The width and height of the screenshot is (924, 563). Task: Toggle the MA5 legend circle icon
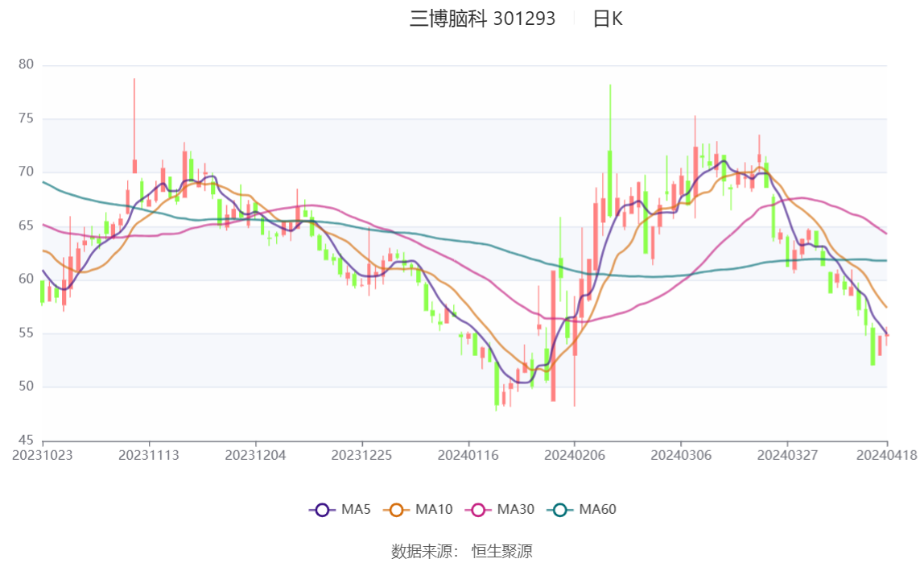click(x=322, y=510)
